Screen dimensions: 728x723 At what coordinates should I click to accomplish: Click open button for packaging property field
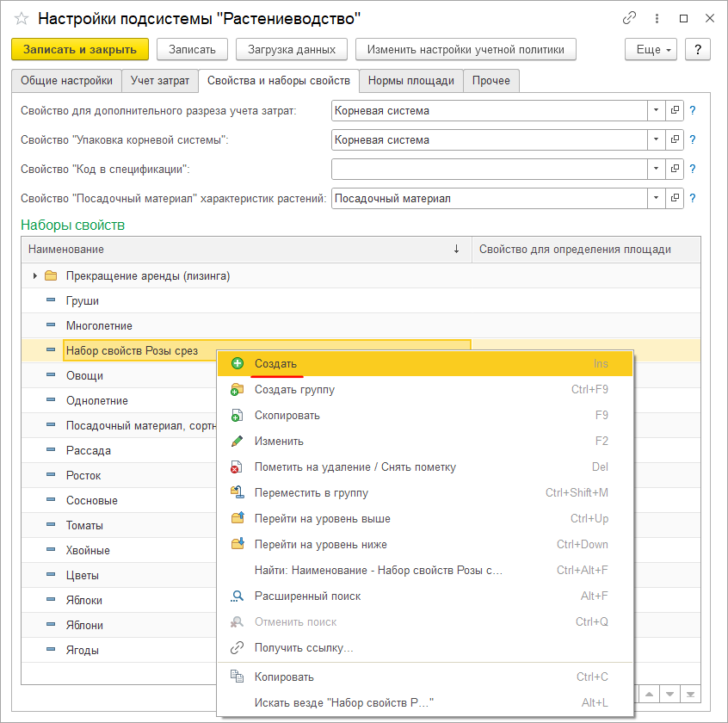click(x=675, y=139)
